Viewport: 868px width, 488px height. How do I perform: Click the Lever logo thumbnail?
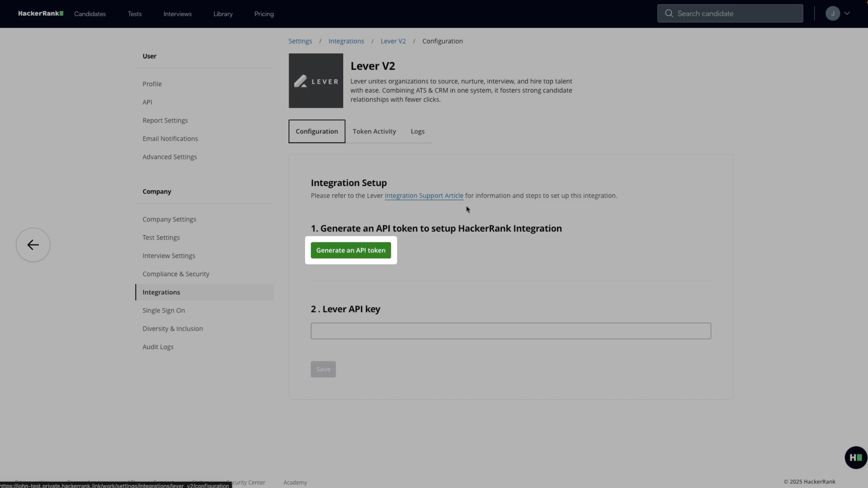pyautogui.click(x=316, y=81)
